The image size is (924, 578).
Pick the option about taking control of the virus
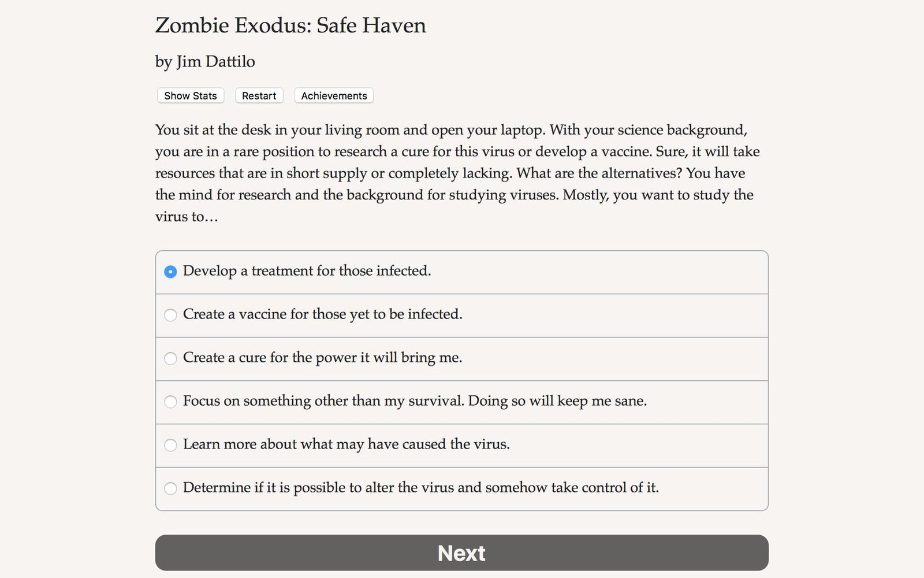170,488
